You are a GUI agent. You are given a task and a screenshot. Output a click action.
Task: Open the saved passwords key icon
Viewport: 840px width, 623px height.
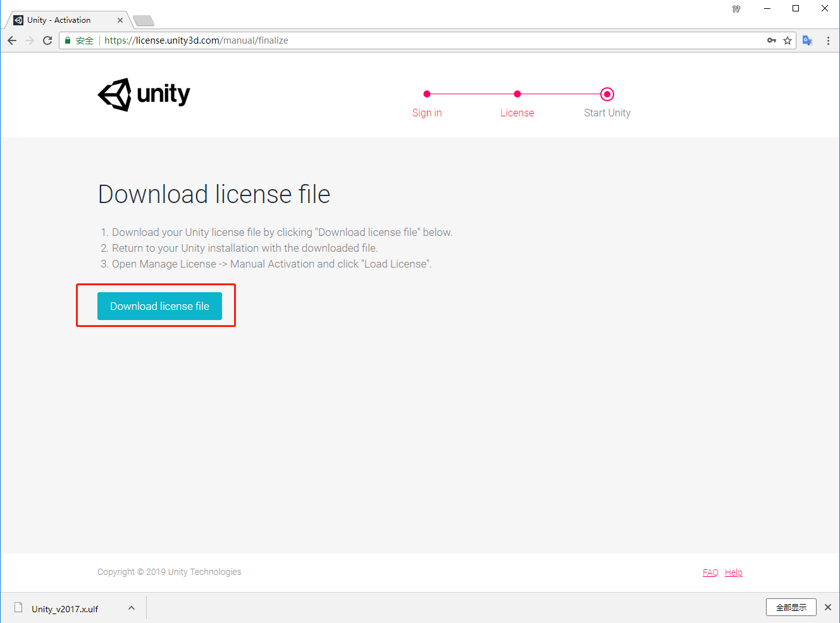click(x=772, y=40)
